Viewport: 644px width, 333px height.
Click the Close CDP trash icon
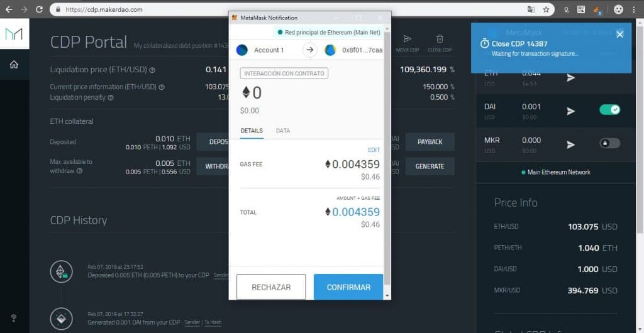point(440,39)
